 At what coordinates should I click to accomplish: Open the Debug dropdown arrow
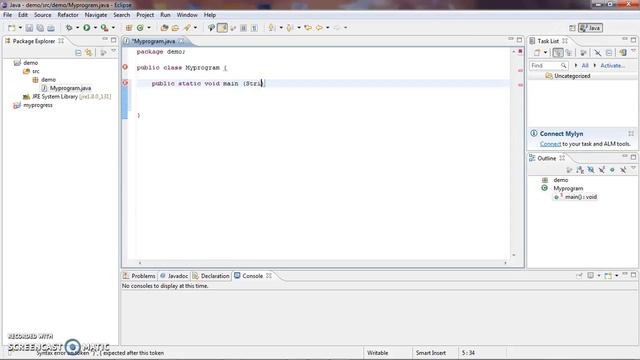pos(77,28)
